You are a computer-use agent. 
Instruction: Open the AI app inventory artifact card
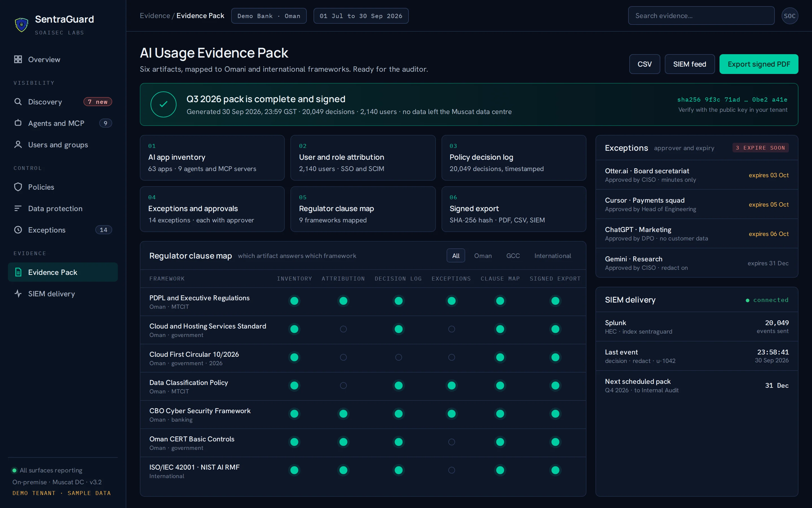point(212,158)
